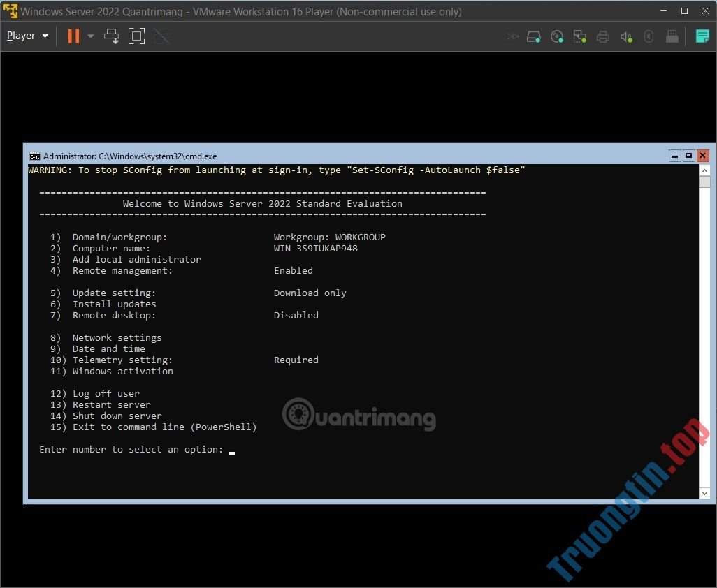This screenshot has height=588, width=717.
Task: Toggle Unity mode icon in toolbar
Action: (x=162, y=36)
